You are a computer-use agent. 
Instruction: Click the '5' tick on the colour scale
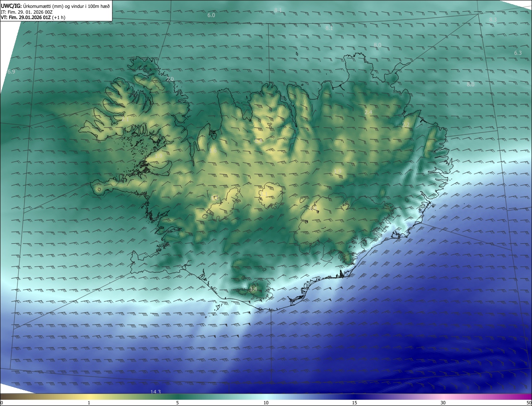[177, 403]
